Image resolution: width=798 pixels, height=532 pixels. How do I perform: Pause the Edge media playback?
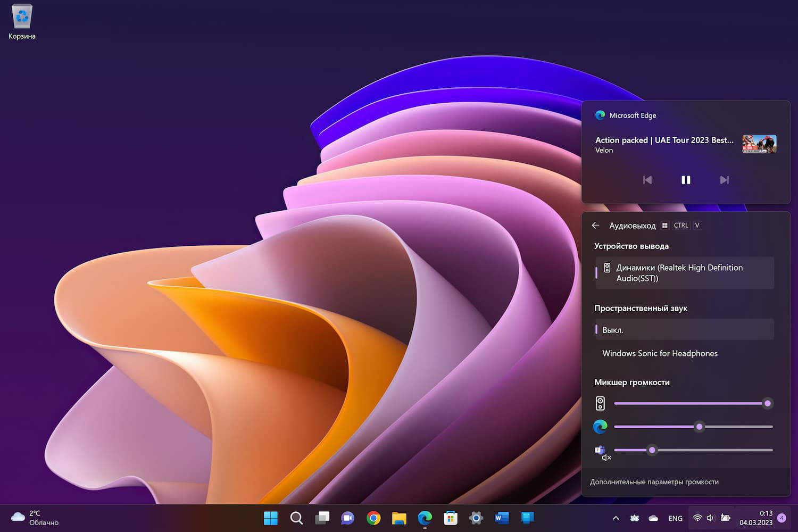coord(686,180)
